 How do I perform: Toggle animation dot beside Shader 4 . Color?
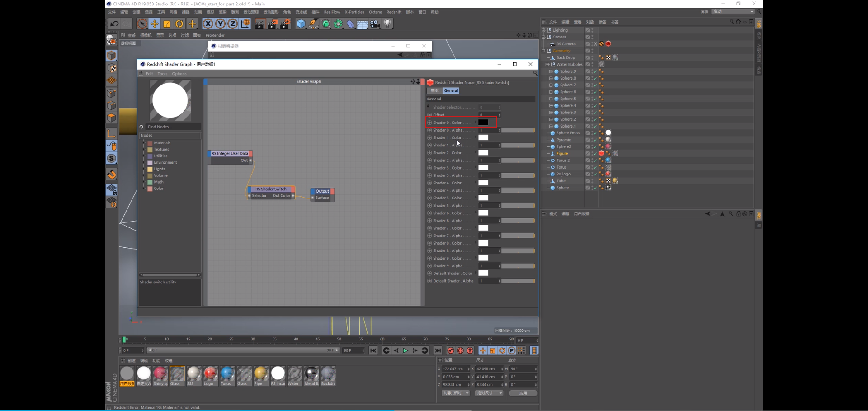pyautogui.click(x=430, y=183)
